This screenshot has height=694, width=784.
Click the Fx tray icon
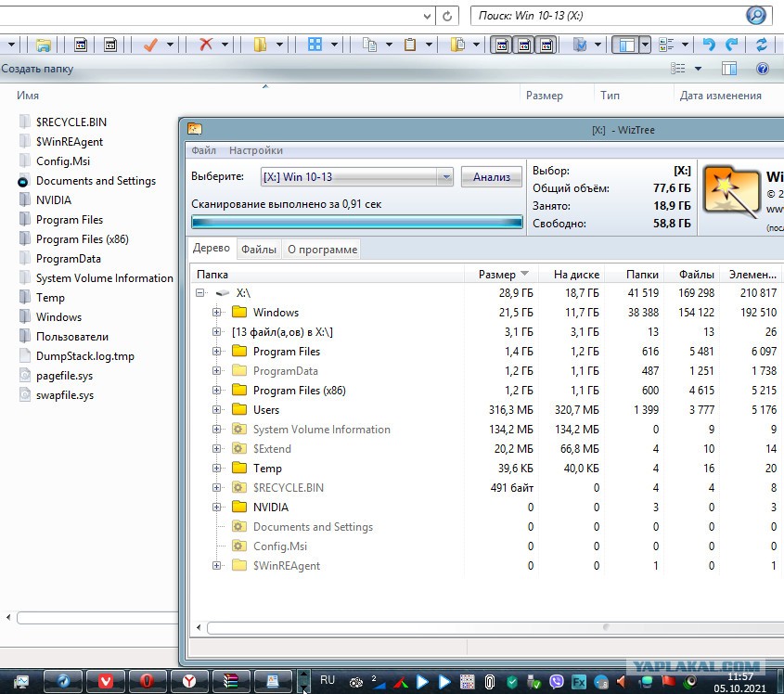coord(579,682)
